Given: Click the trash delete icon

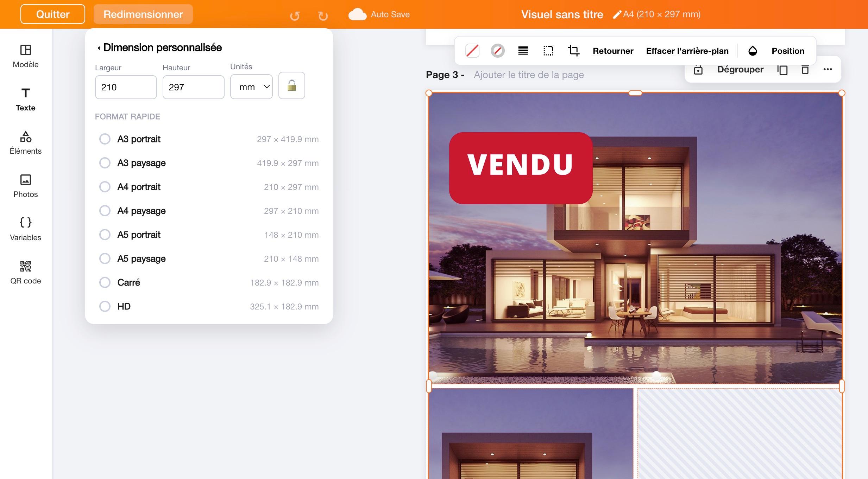Looking at the screenshot, I should (805, 70).
